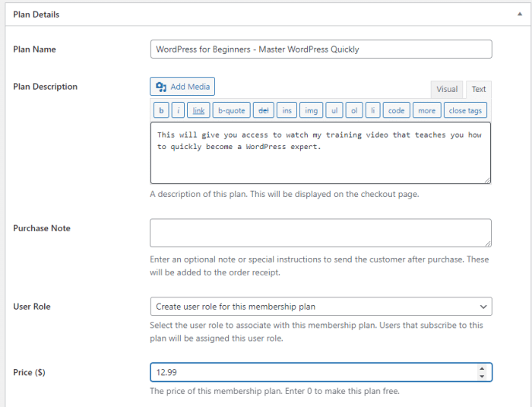This screenshot has width=532, height=407.
Task: Click the close tags button
Action: (465, 110)
